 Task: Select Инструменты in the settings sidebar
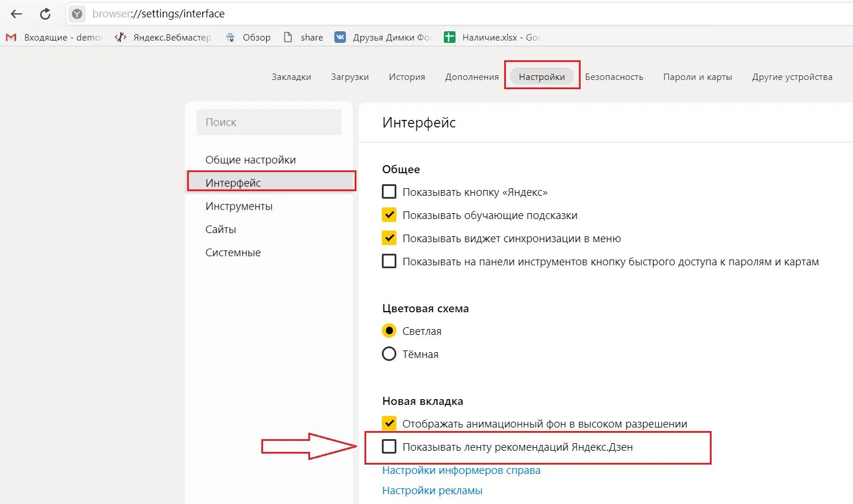pyautogui.click(x=239, y=206)
